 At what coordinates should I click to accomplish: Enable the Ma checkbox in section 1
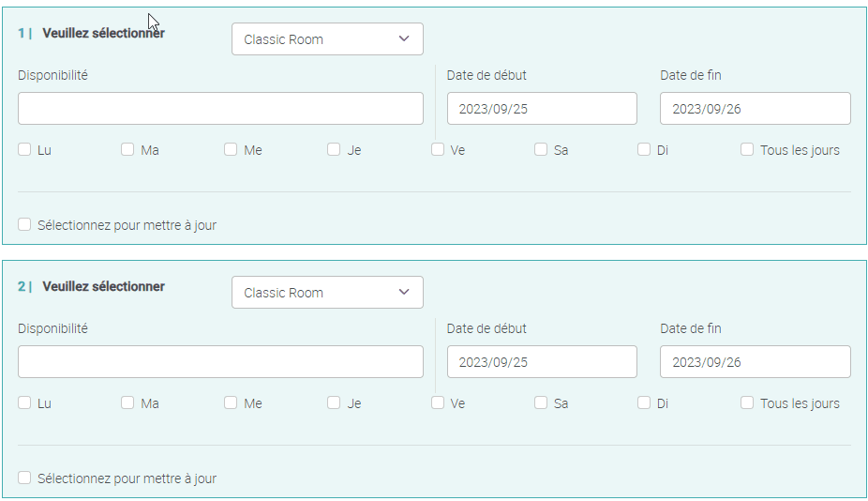click(x=127, y=149)
